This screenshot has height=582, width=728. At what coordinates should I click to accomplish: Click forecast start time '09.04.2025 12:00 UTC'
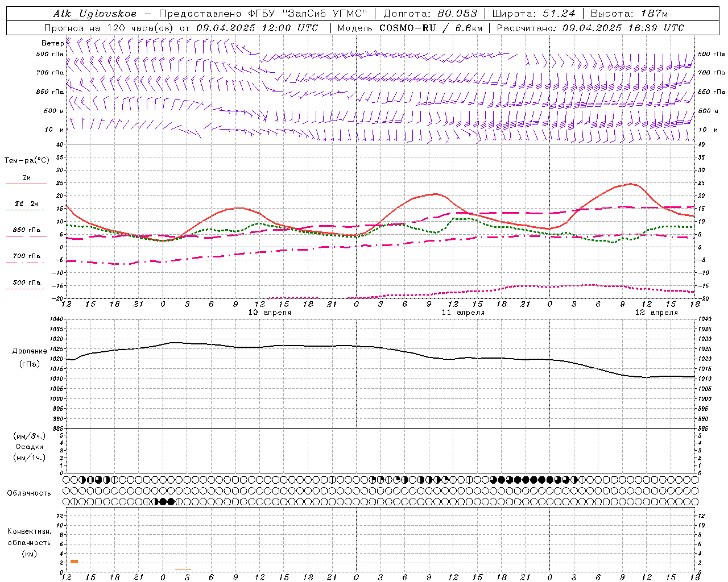click(x=257, y=28)
